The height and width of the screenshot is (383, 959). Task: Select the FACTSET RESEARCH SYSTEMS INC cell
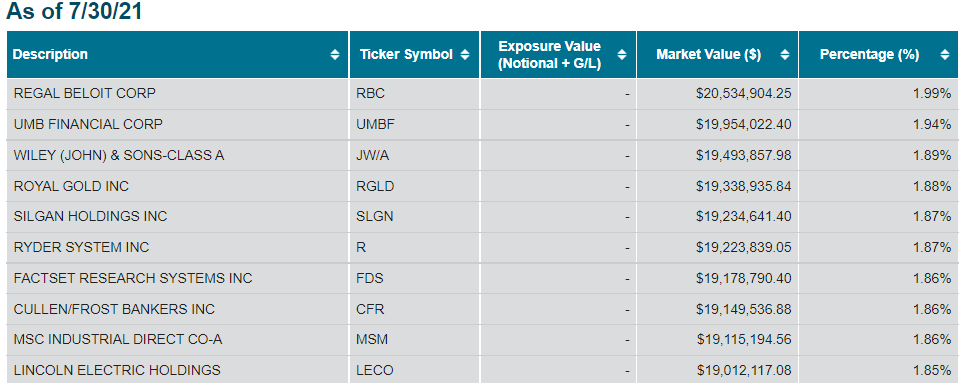point(177,278)
